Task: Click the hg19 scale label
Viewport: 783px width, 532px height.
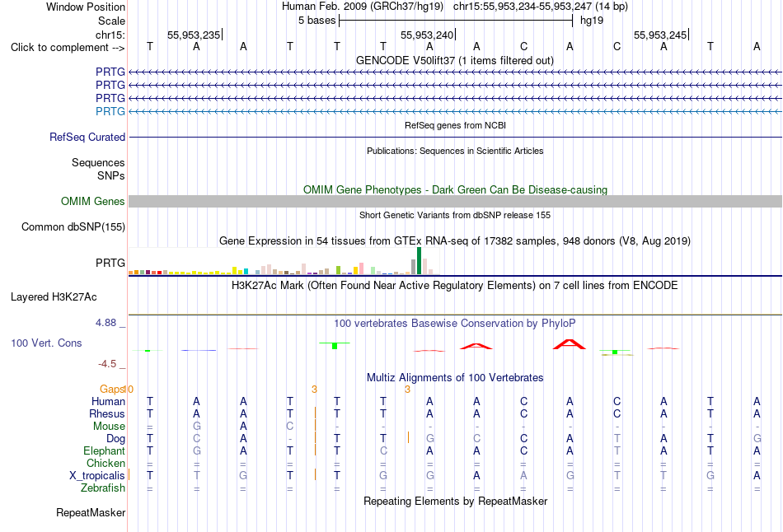Action: (x=592, y=21)
